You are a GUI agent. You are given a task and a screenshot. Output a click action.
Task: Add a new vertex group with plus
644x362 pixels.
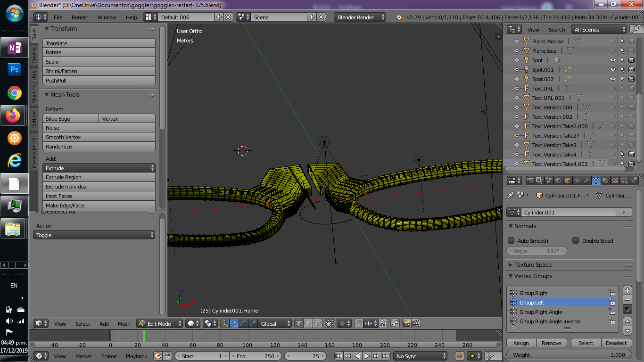pyautogui.click(x=627, y=290)
